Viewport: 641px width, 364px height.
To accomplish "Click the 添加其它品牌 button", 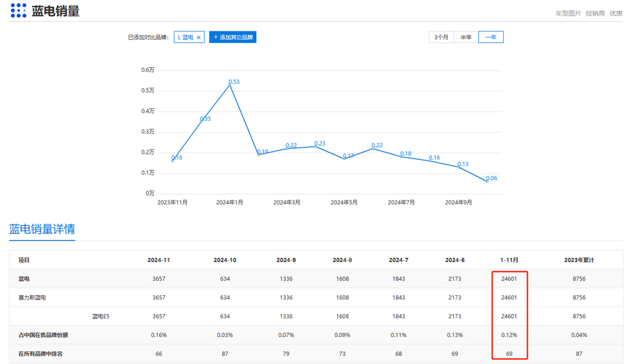I will click(233, 37).
